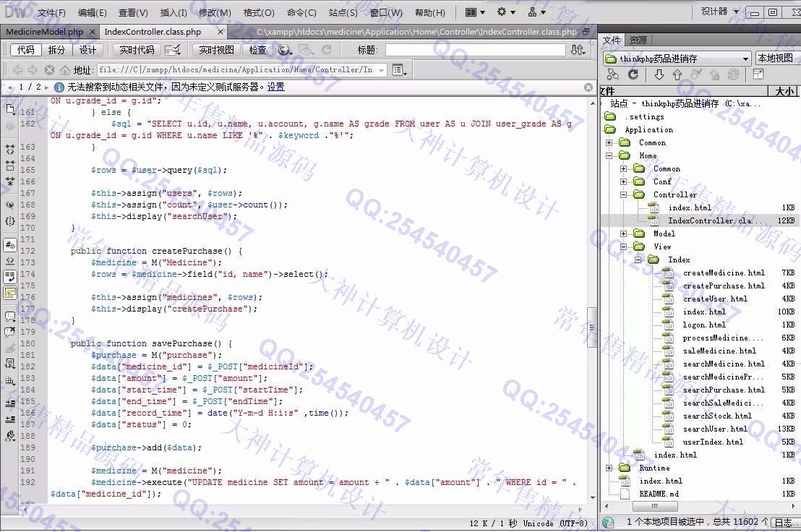Collapse the Controller folder

point(623,194)
